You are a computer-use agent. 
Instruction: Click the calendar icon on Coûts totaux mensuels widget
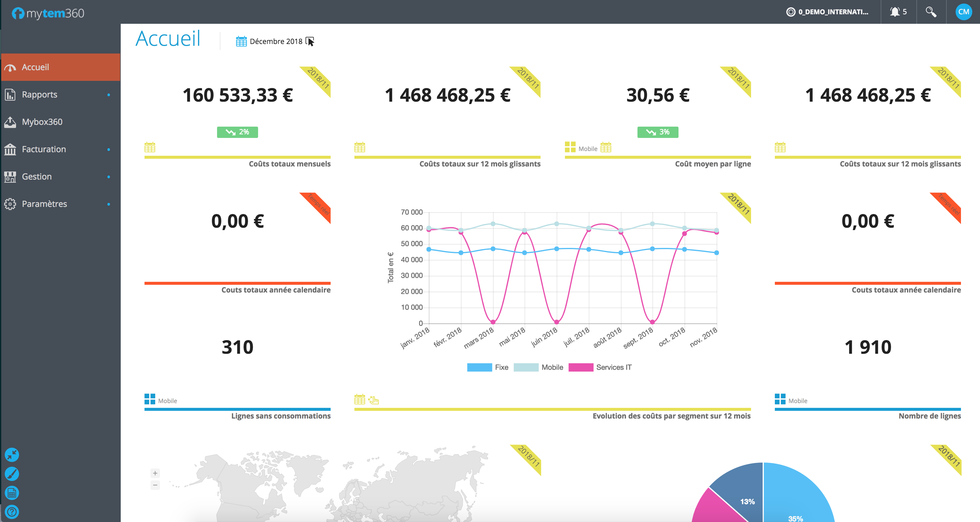tap(150, 147)
